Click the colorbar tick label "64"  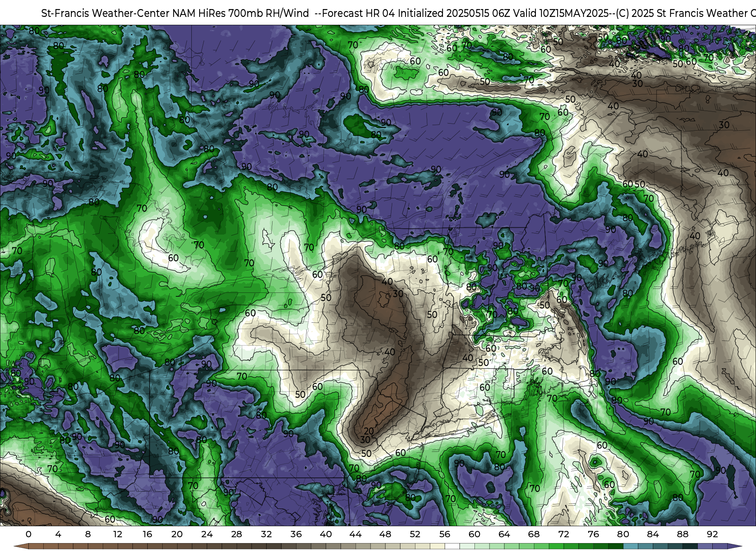[504, 534]
